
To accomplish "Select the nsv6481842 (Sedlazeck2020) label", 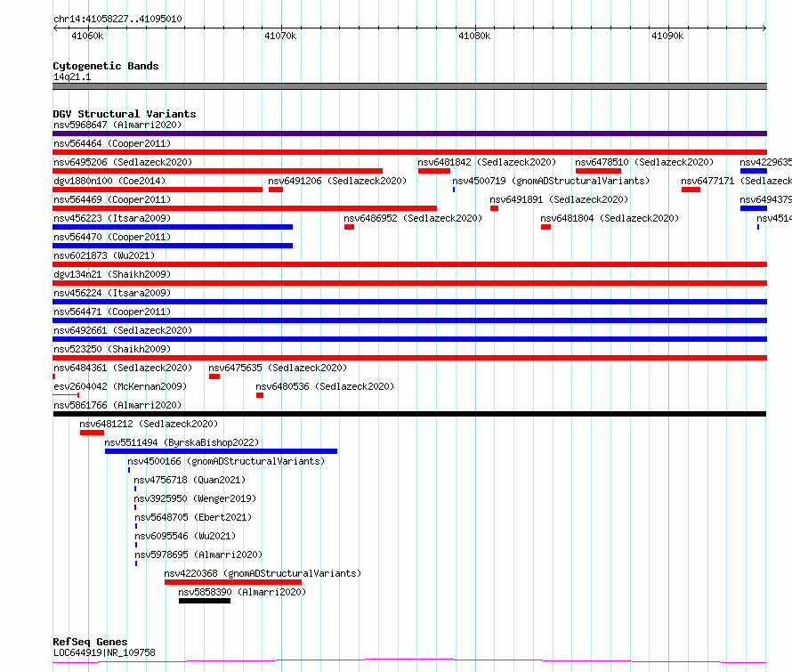I will (x=487, y=162).
